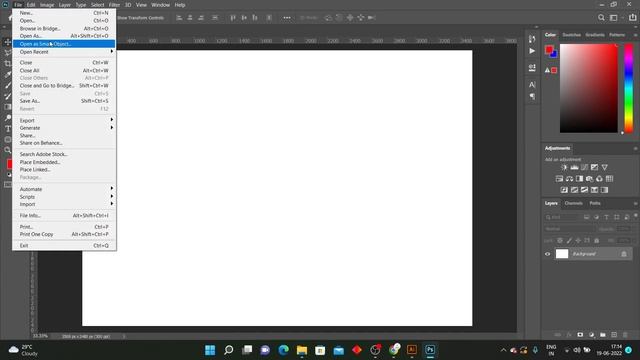Add a Brightness/Contrast adjustment
Screen dimensions: 640x360
coord(564,167)
